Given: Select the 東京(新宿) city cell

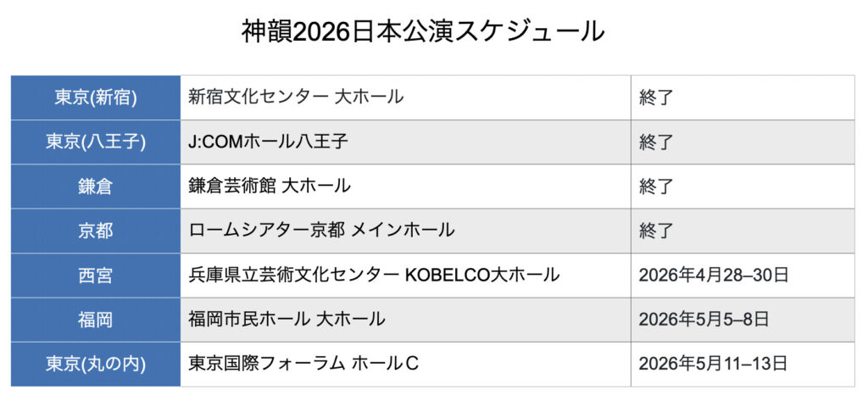Looking at the screenshot, I should (96, 97).
